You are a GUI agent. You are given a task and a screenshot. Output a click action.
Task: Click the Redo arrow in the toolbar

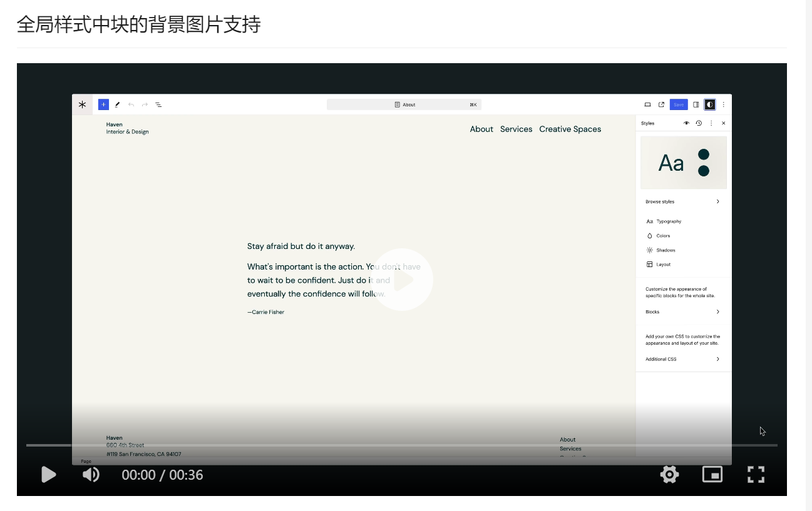click(x=145, y=104)
